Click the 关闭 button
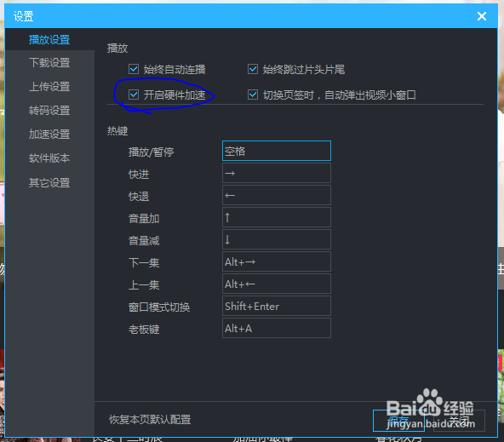Image resolution: width=504 pixels, height=442 pixels. point(459,421)
